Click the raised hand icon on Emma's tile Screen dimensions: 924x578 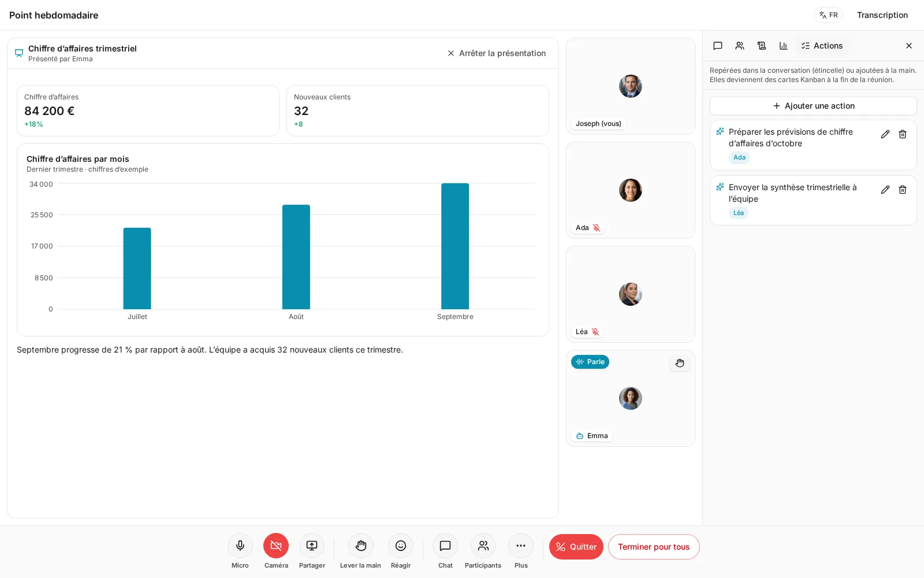point(680,363)
